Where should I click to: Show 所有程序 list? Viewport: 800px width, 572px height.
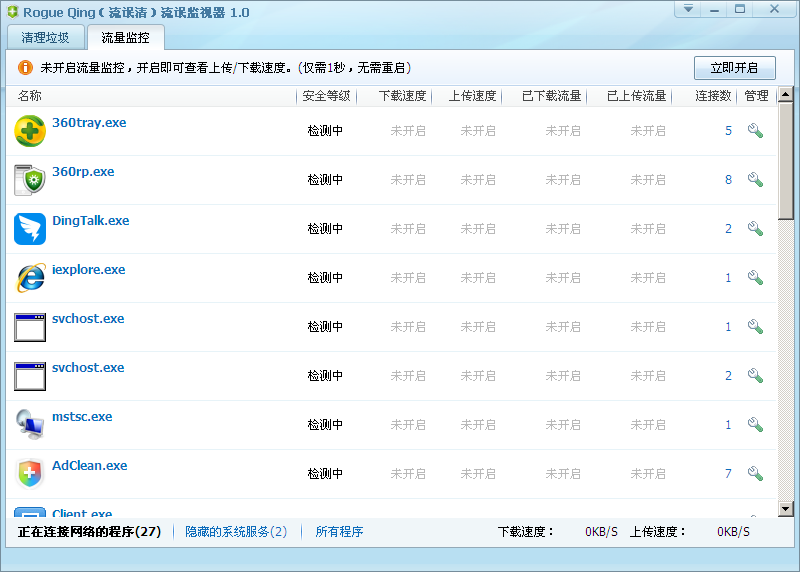(x=339, y=532)
